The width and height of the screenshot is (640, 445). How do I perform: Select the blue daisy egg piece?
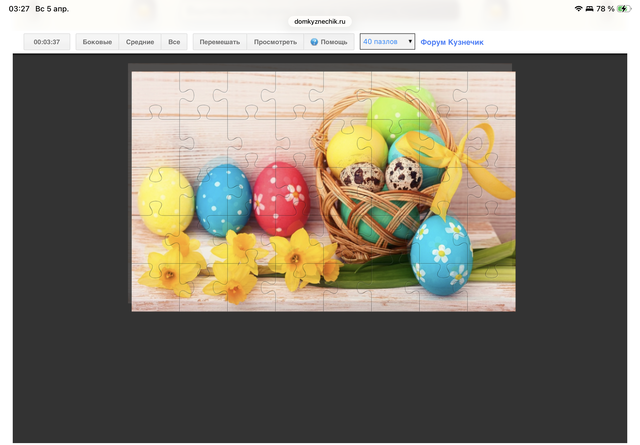[x=440, y=252]
